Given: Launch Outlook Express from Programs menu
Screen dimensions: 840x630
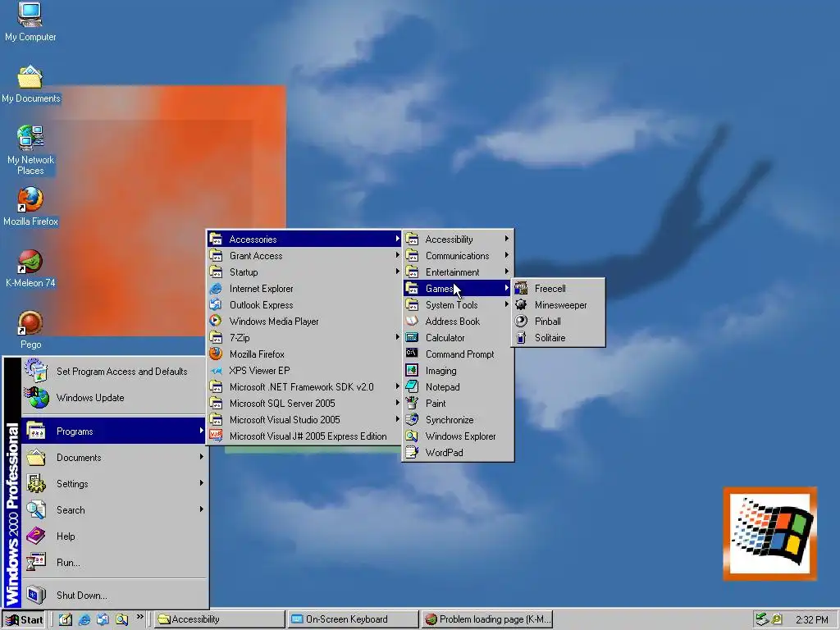Looking at the screenshot, I should click(x=304, y=305).
